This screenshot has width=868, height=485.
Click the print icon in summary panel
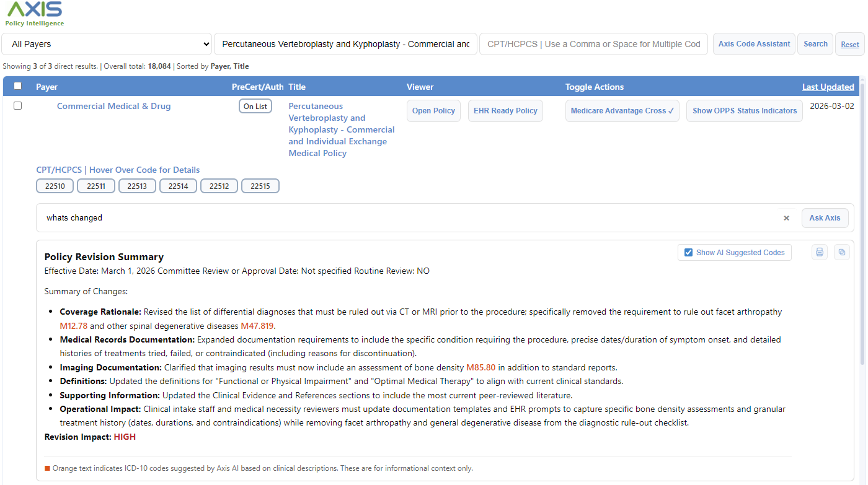tap(819, 252)
